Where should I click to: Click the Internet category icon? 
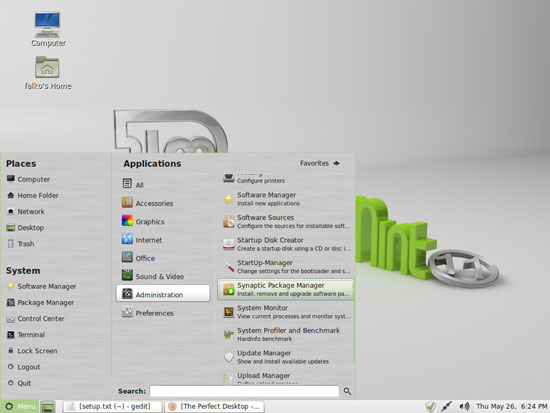click(x=127, y=239)
